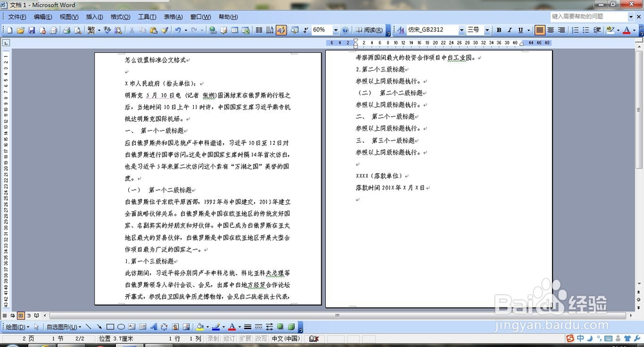Open the 工具(T) menu

(147, 17)
